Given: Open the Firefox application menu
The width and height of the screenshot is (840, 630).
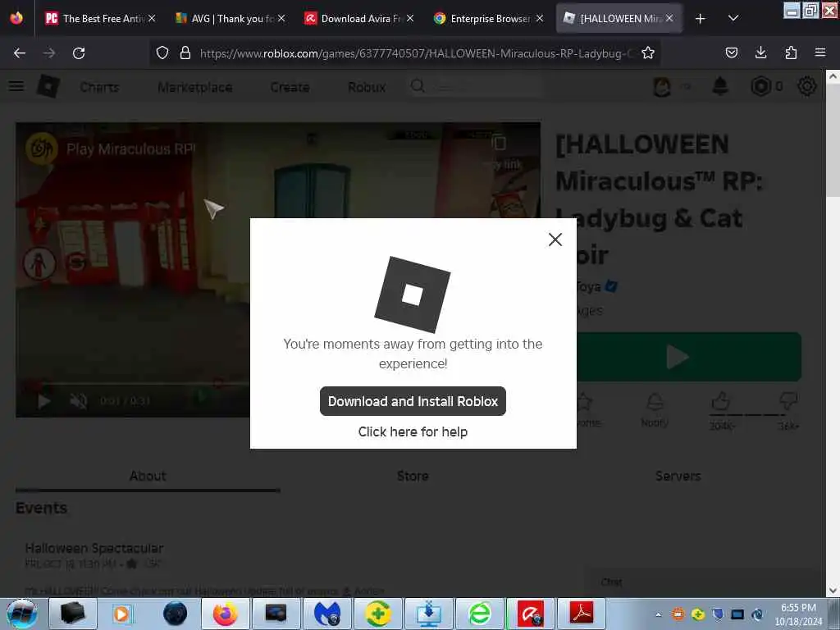Looking at the screenshot, I should point(820,53).
